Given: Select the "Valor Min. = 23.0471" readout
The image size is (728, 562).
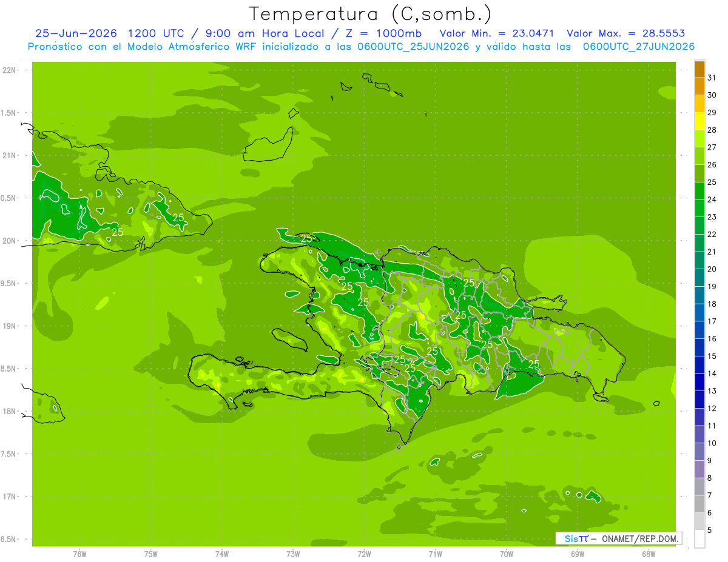Looking at the screenshot, I should [x=496, y=33].
